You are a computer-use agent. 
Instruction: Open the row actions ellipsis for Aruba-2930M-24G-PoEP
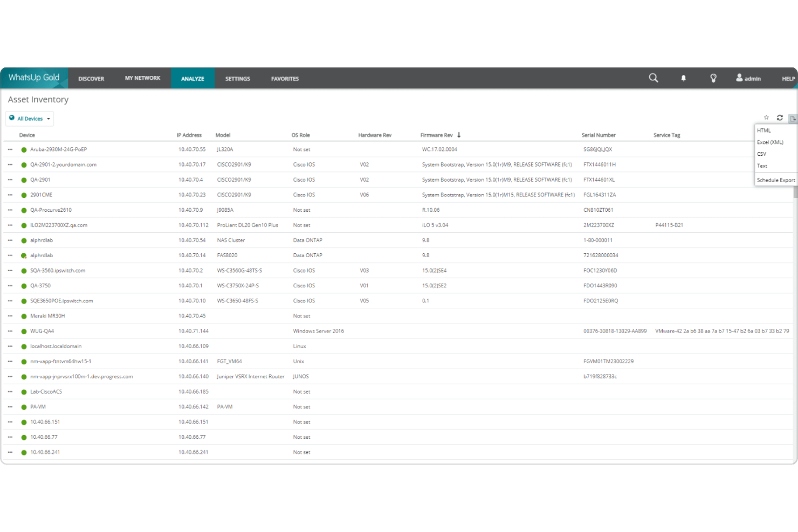[x=9, y=149]
